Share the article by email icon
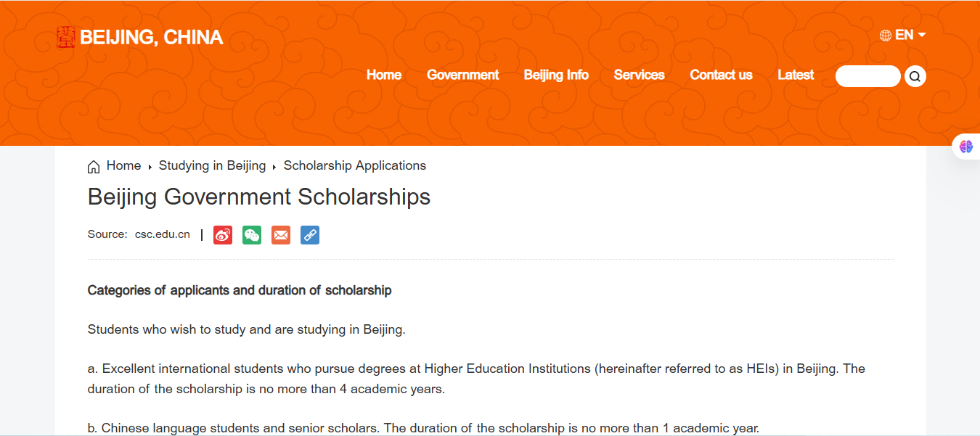 point(281,235)
